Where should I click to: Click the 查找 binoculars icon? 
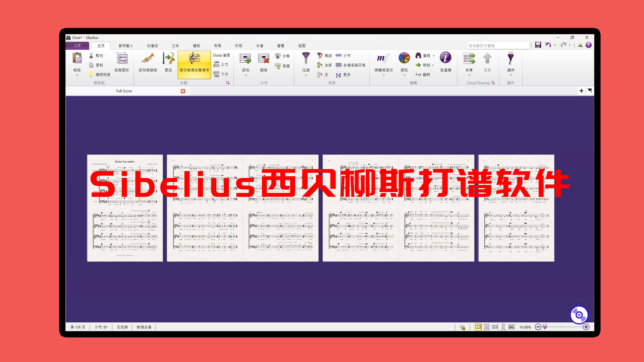point(418,55)
